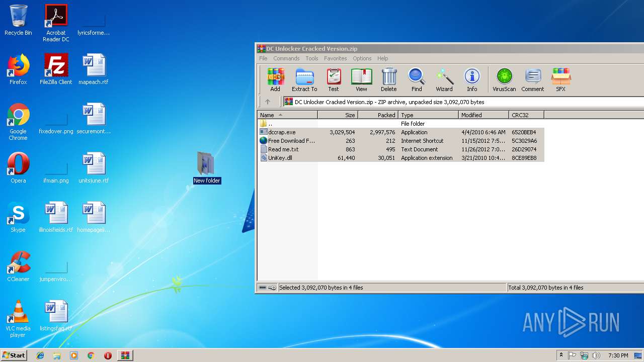Click the archive path address field
Image resolution: width=644 pixels, height=362 pixels.
(x=463, y=102)
